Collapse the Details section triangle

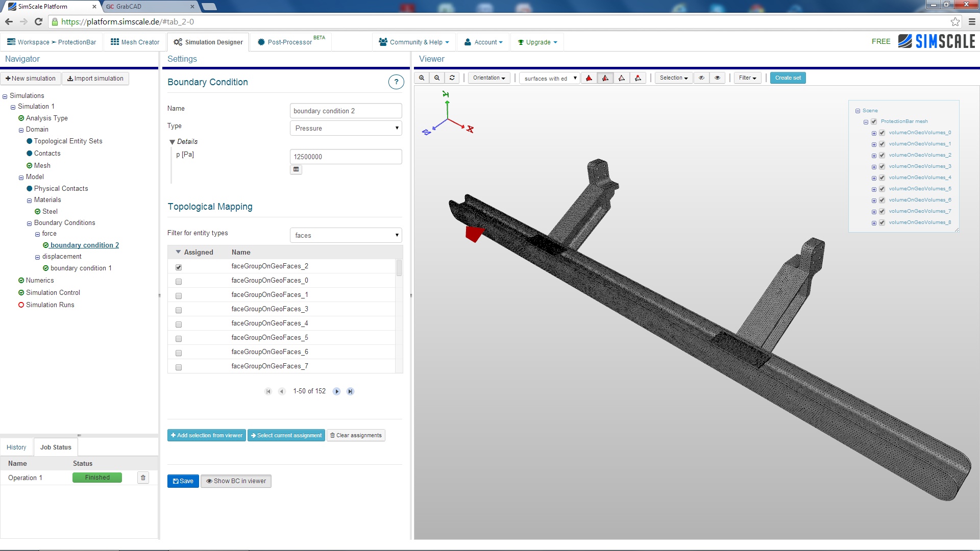173,142
